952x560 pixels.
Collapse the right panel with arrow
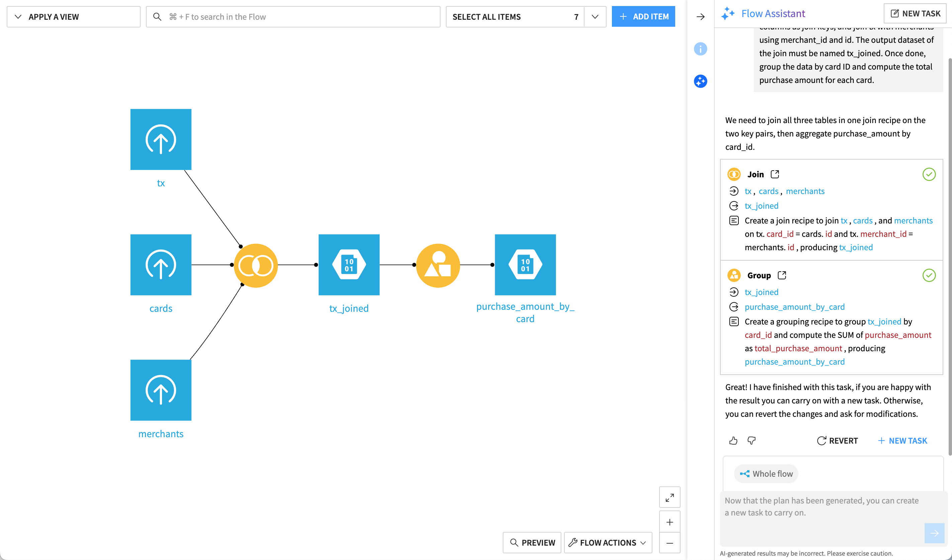(x=700, y=17)
